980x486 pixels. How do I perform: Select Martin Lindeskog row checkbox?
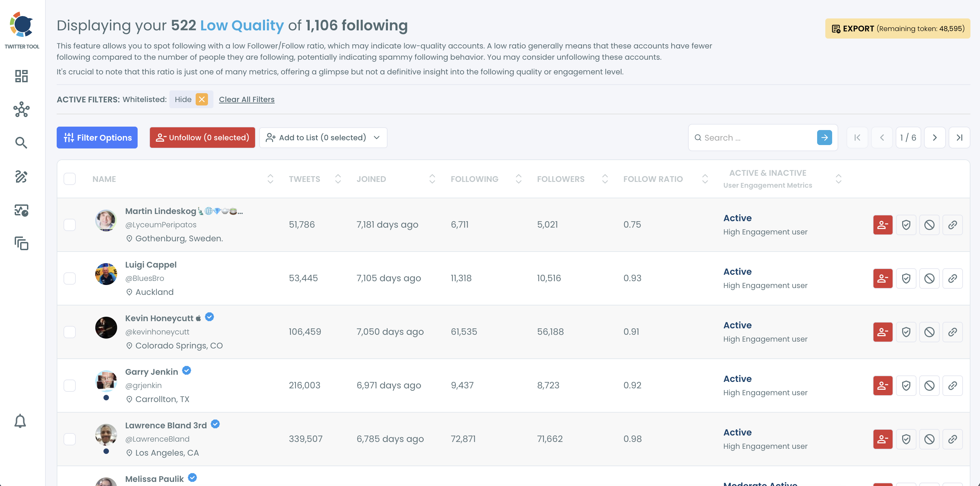tap(70, 225)
